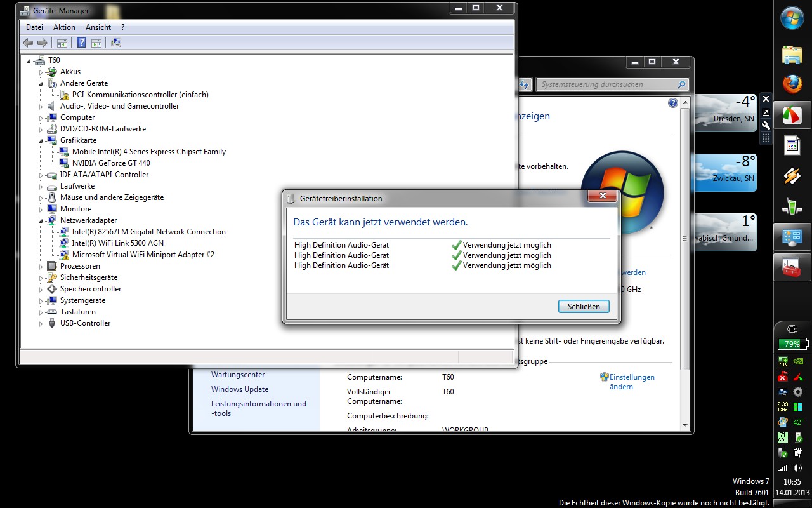Expand the USB-Controller node
The height and width of the screenshot is (508, 812).
[x=41, y=323]
